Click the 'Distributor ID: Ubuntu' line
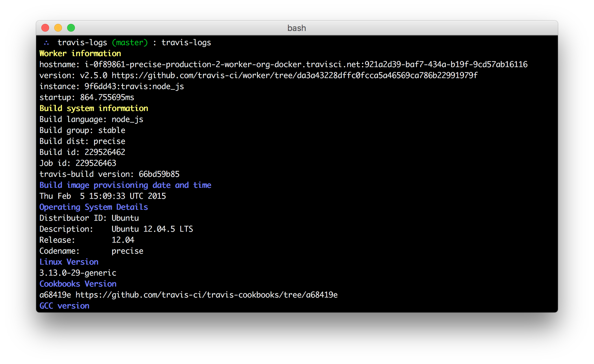This screenshot has height=364, width=594. coord(89,218)
